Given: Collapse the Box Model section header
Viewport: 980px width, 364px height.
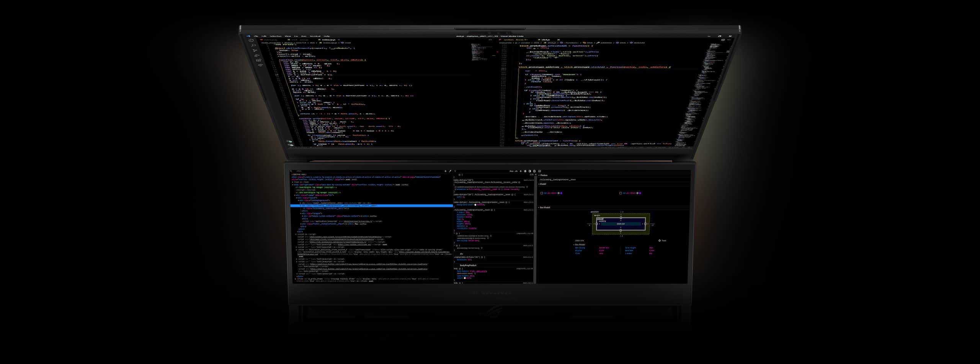Looking at the screenshot, I should click(x=539, y=207).
